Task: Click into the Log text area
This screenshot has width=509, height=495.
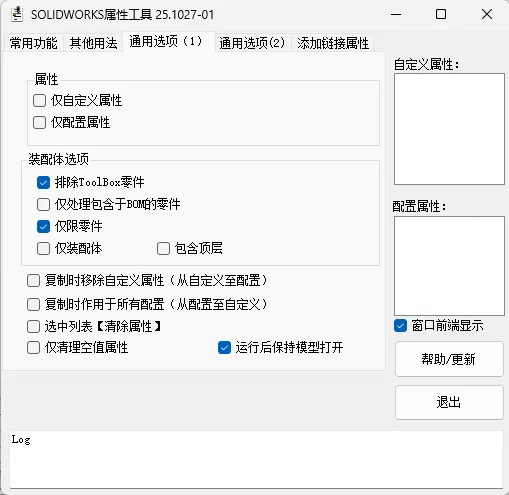Action: tap(256, 459)
